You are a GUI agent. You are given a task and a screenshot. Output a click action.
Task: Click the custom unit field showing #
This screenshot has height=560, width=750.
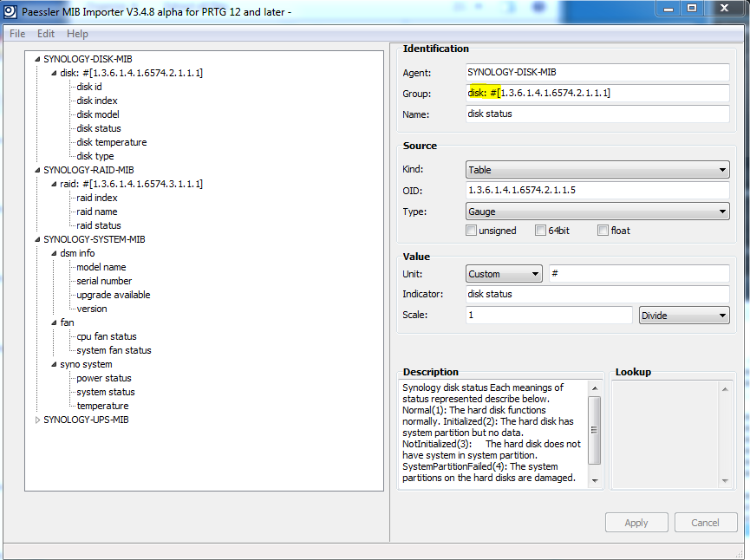coord(639,274)
